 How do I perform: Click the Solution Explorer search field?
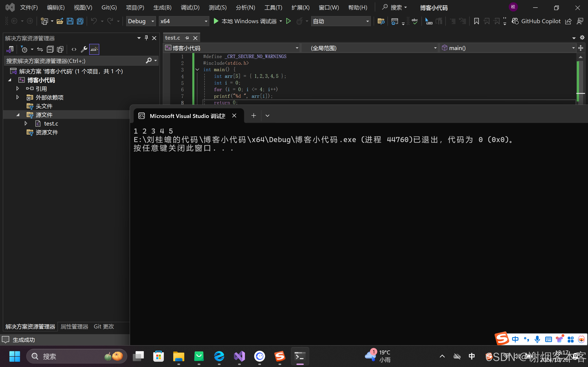click(73, 61)
